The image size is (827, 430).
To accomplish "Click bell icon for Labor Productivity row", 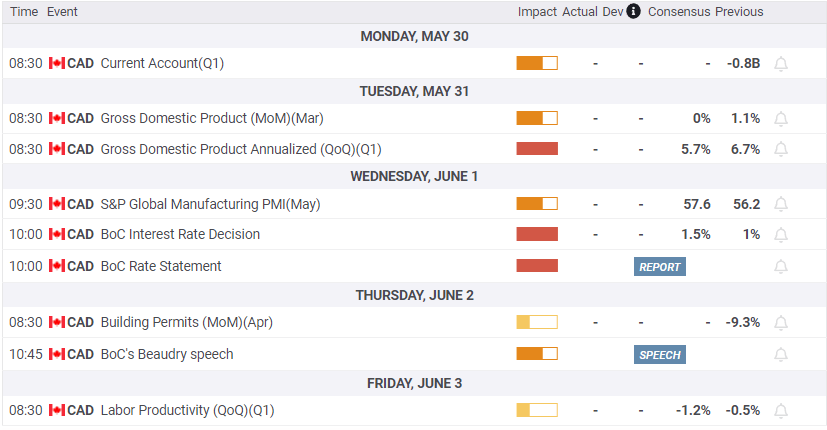I will (x=781, y=411).
